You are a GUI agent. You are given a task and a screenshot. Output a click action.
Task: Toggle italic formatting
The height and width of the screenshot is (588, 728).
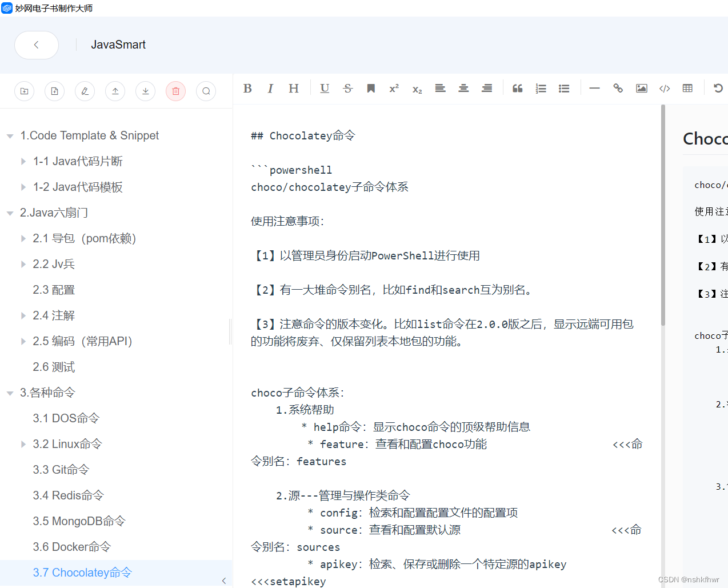coord(270,88)
